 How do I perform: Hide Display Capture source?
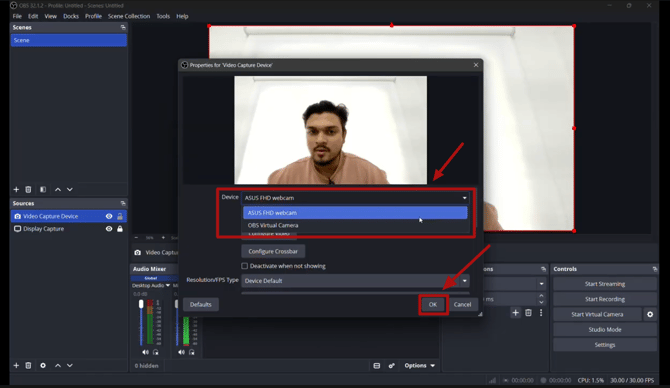point(109,229)
